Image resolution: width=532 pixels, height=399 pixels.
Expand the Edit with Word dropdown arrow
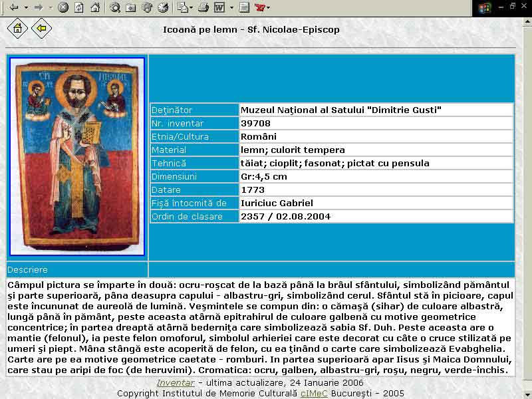point(231,7)
